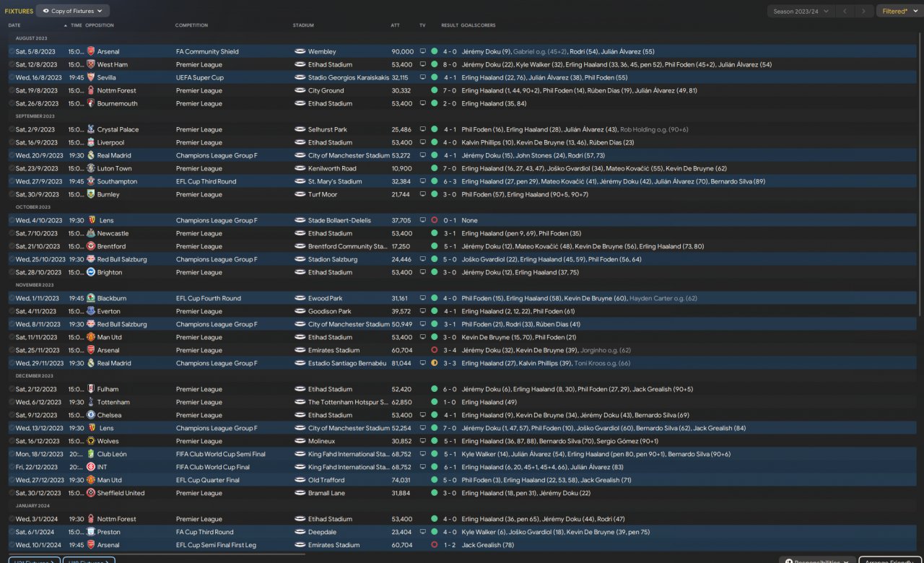Viewport: 924px width, 563px height.
Task: Click the 90,000 attendance at Wembley
Action: pos(403,51)
